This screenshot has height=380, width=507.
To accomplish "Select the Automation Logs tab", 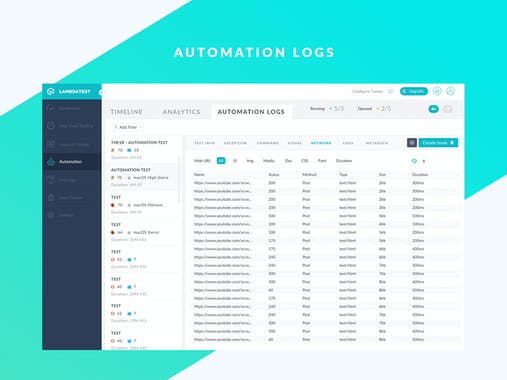I will point(251,112).
